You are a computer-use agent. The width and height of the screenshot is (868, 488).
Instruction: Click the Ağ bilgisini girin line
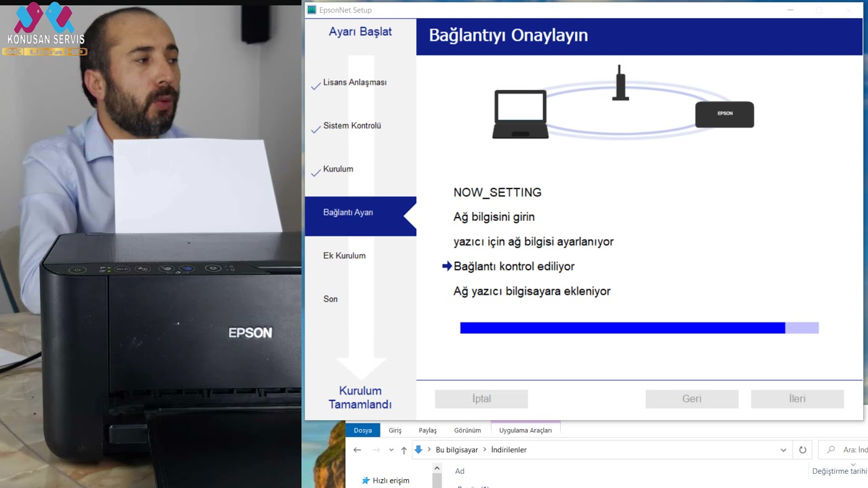point(494,217)
